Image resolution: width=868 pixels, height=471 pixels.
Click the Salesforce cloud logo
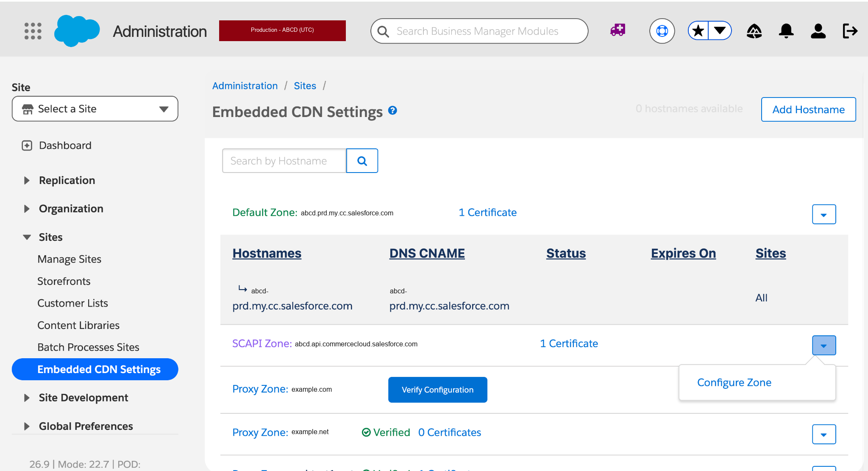pyautogui.click(x=77, y=31)
